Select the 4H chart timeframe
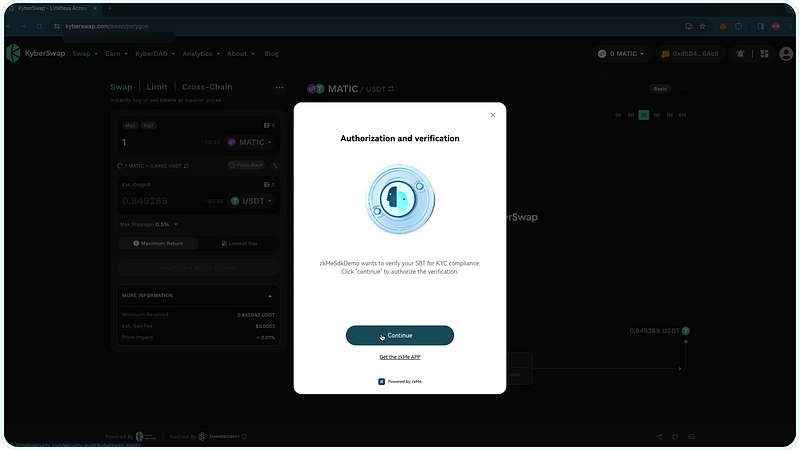800x450 pixels. (631, 115)
